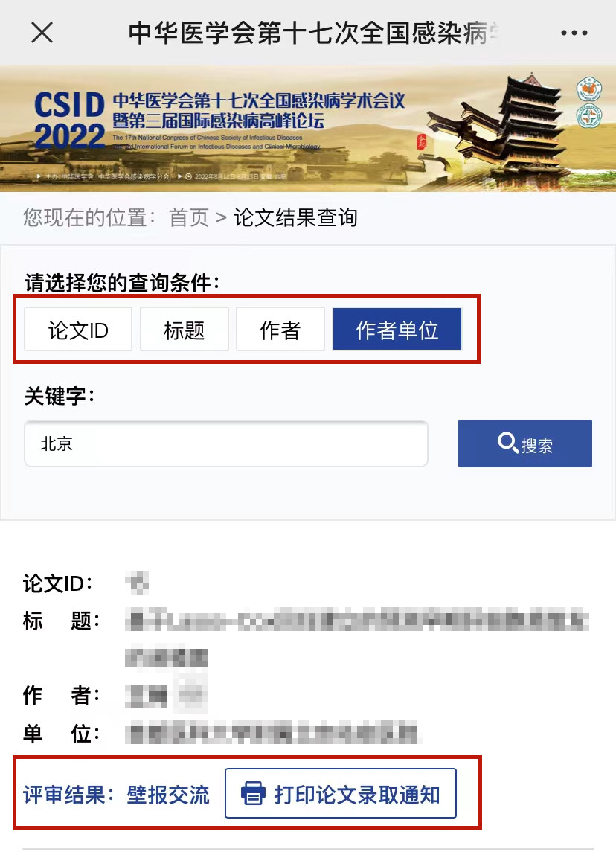Close the page with the X icon
This screenshot has width=616, height=852.
[42, 33]
